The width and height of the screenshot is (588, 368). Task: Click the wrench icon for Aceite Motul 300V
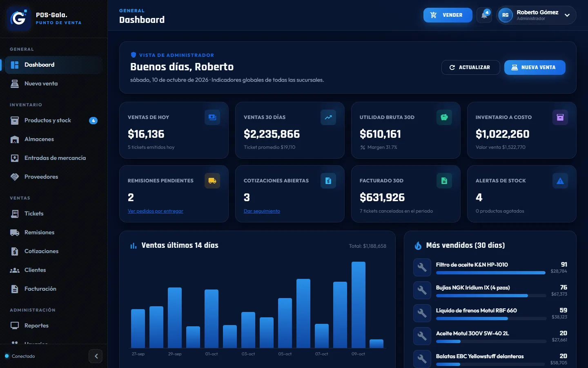click(x=422, y=337)
